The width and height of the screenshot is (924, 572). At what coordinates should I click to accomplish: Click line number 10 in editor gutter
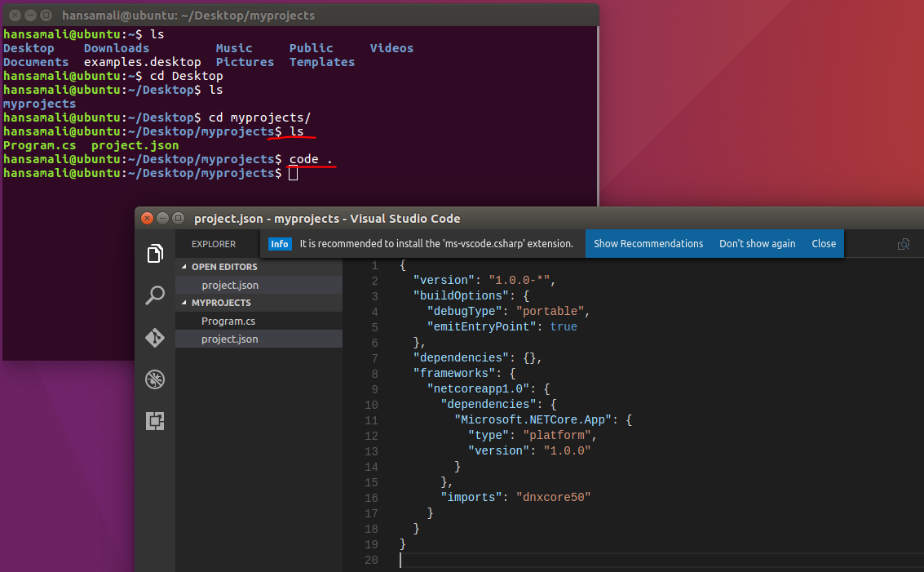point(371,405)
